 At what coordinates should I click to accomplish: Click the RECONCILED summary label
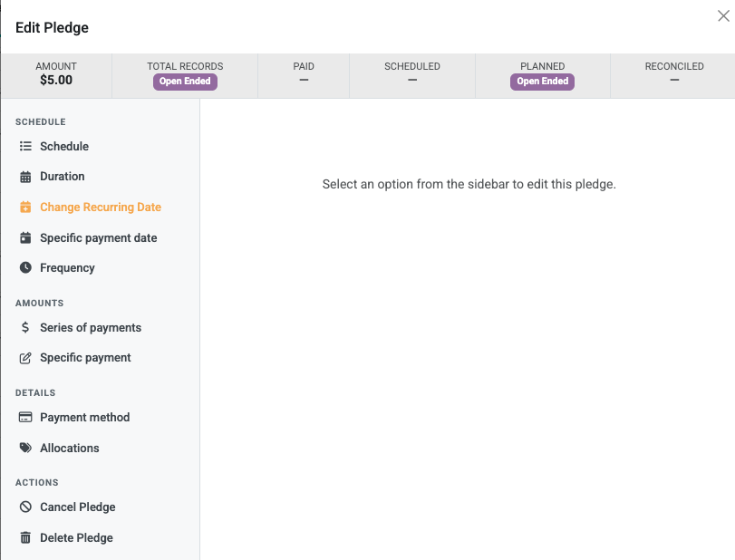(674, 66)
